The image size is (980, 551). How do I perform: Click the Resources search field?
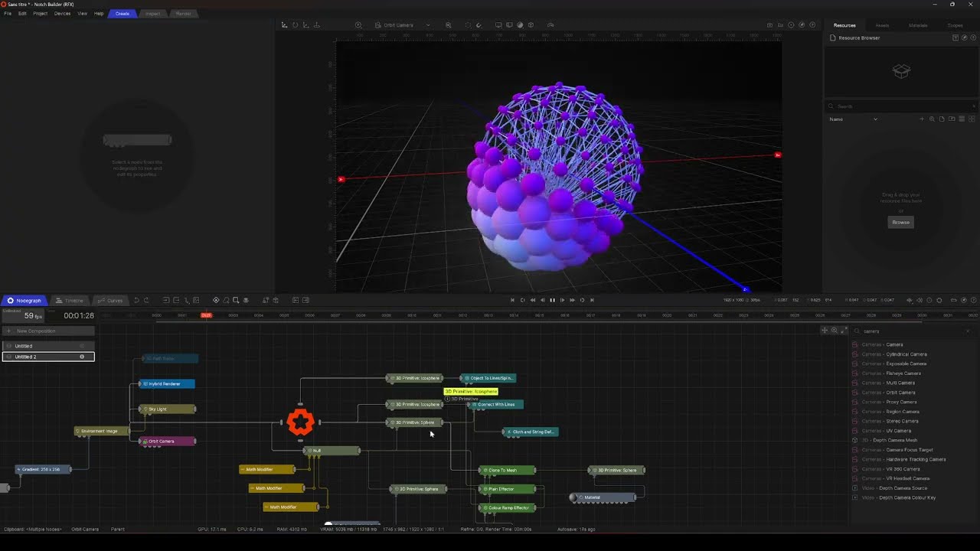point(900,106)
